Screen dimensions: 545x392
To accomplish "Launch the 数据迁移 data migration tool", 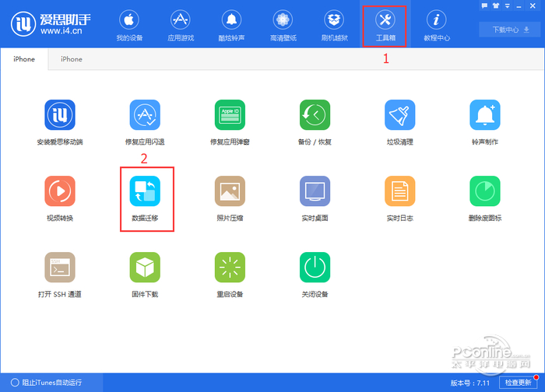I will click(145, 198).
